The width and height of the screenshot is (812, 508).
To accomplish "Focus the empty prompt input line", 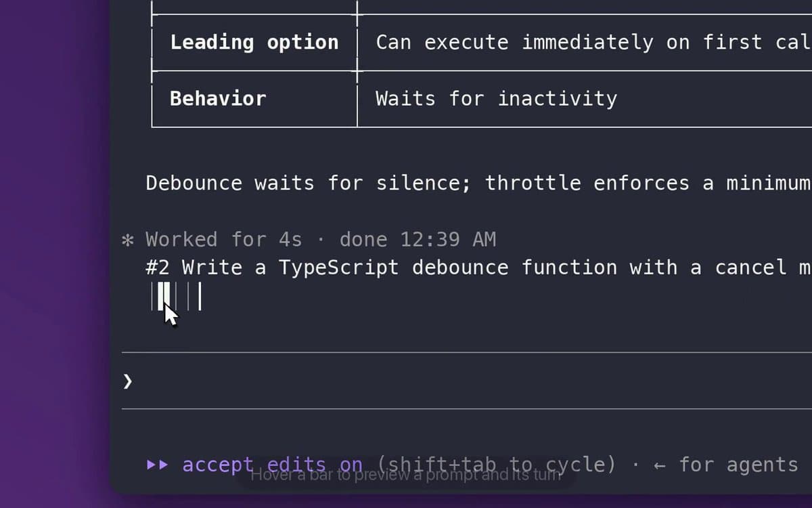I will pos(467,381).
